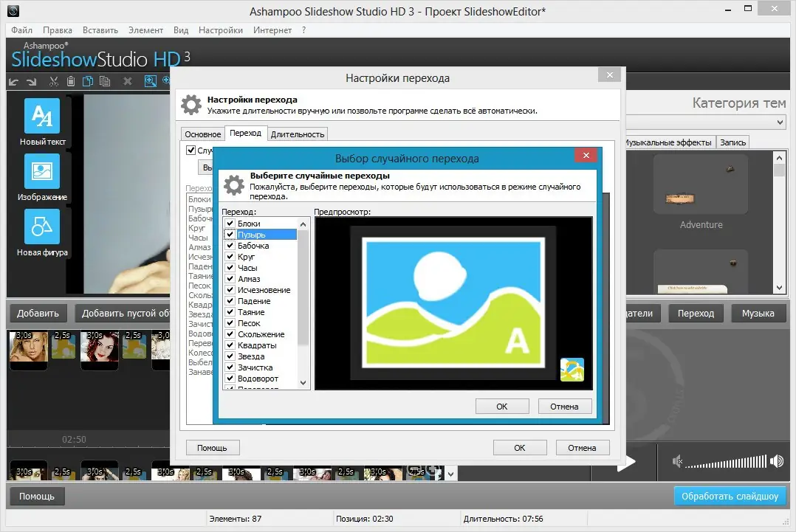796x532 pixels.
Task: Uncheck the Блоки transition
Action: (230, 223)
